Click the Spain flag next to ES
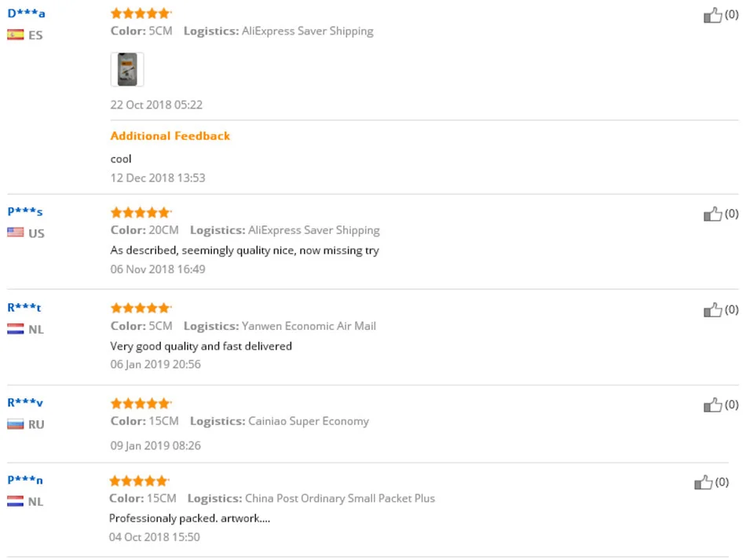 (15, 35)
